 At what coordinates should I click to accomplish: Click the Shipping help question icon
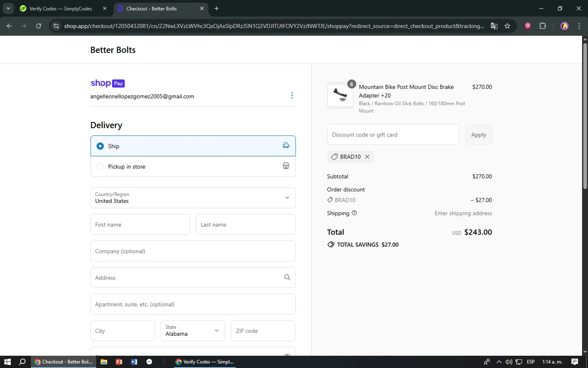tap(354, 213)
